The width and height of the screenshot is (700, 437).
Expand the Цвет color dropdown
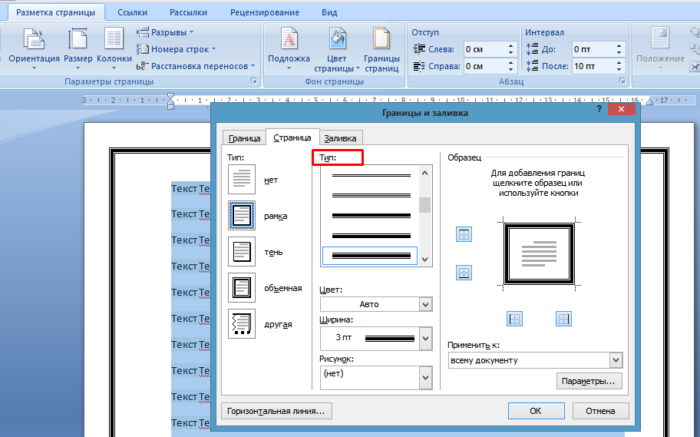coord(425,304)
